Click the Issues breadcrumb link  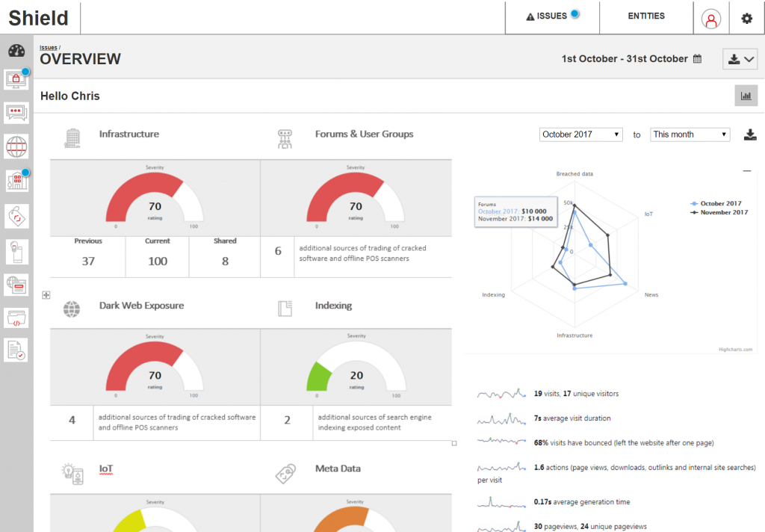click(48, 47)
